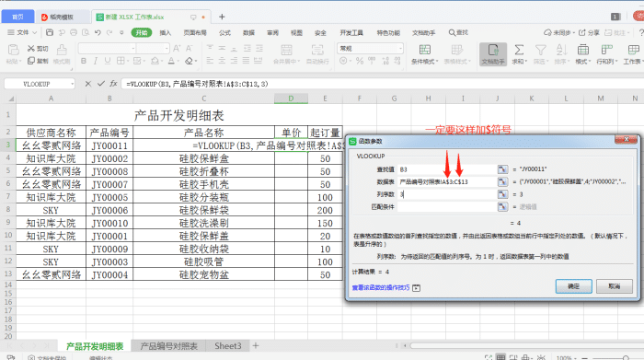This screenshot has height=360, width=644.
Task: Open the 公式 (Formulas) ribbon tab
Action: coord(224,32)
